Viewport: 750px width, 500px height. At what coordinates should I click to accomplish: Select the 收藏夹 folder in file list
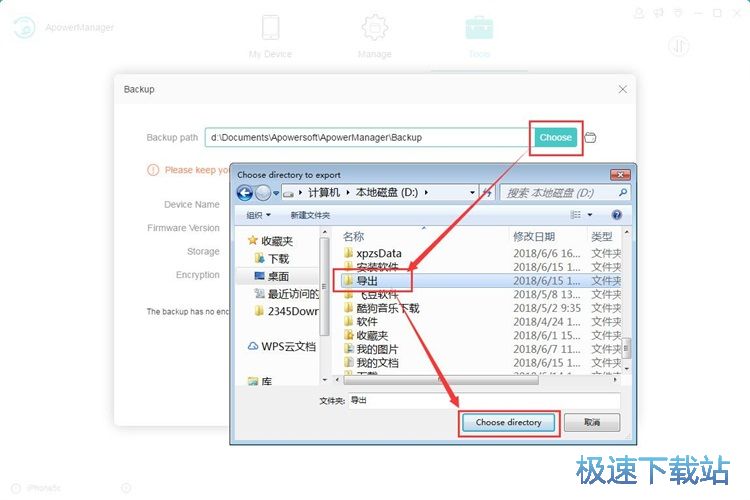click(x=366, y=335)
